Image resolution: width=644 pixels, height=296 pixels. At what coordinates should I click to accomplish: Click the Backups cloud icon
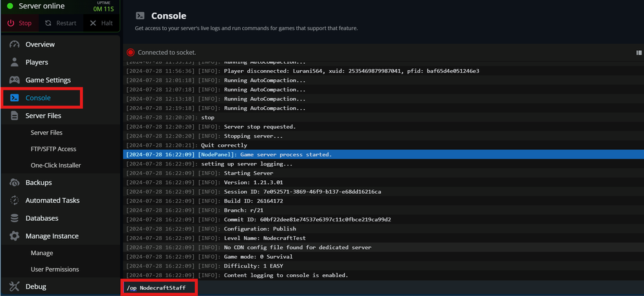coord(14,183)
